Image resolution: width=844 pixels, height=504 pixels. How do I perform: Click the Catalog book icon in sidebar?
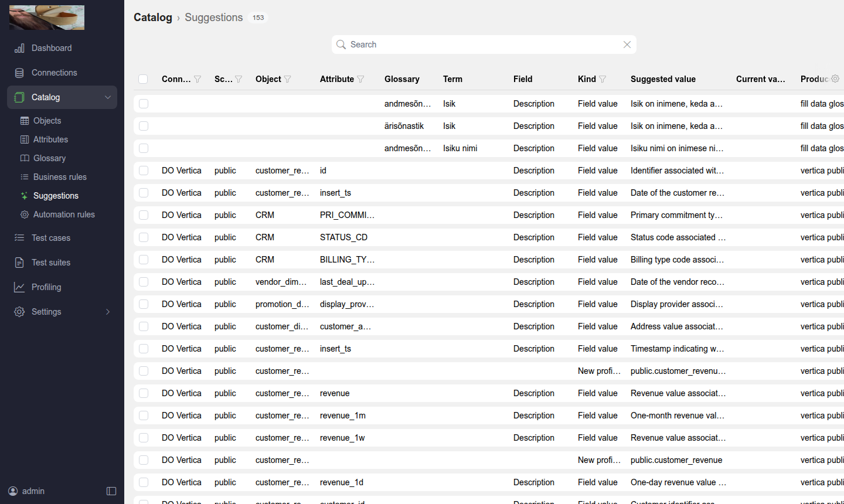(19, 97)
